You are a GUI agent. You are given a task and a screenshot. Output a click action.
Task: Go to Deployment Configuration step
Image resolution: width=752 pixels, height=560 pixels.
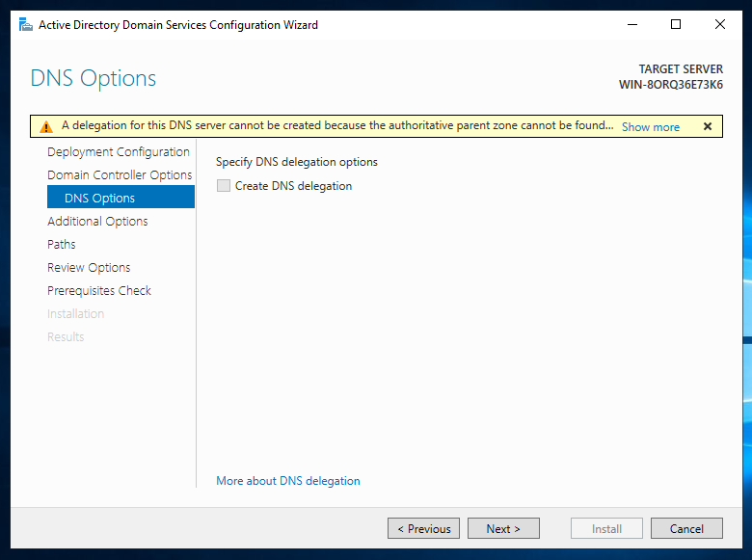(x=119, y=152)
